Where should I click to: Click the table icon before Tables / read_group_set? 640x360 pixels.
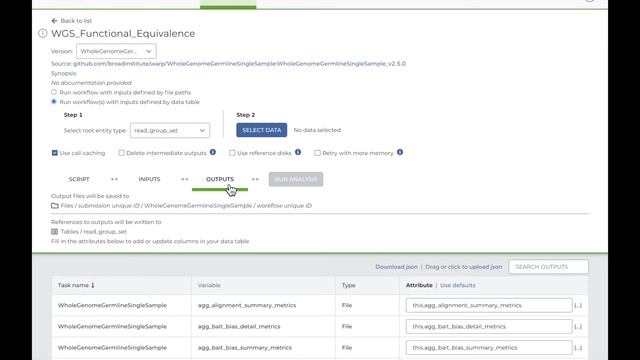(x=54, y=232)
